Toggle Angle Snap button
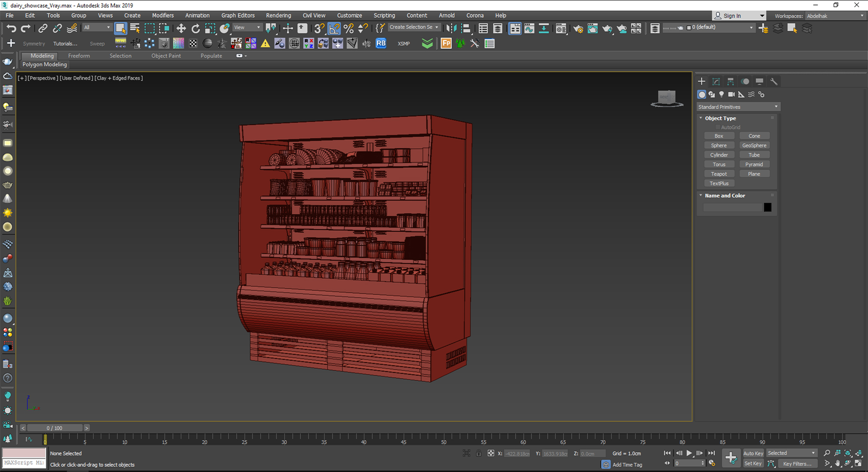The height and width of the screenshot is (472, 868). click(x=334, y=29)
